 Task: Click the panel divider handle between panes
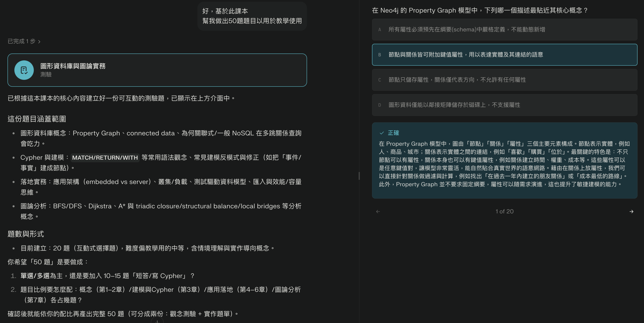coord(359,176)
